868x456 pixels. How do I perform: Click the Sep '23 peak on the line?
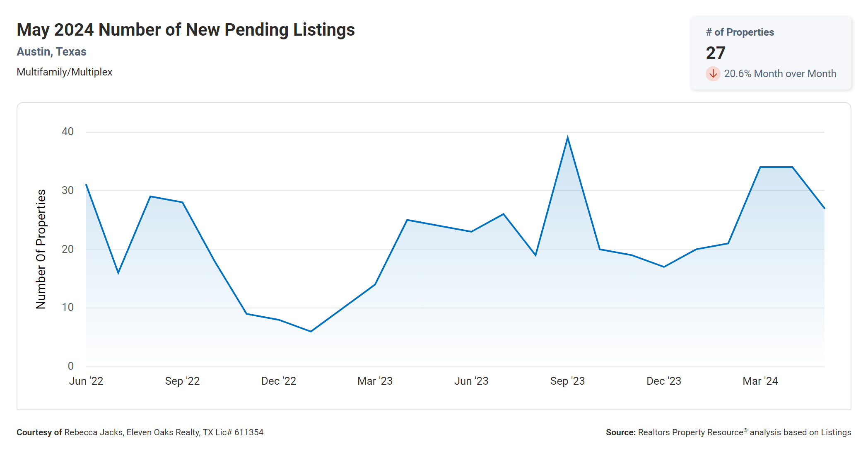pos(567,138)
